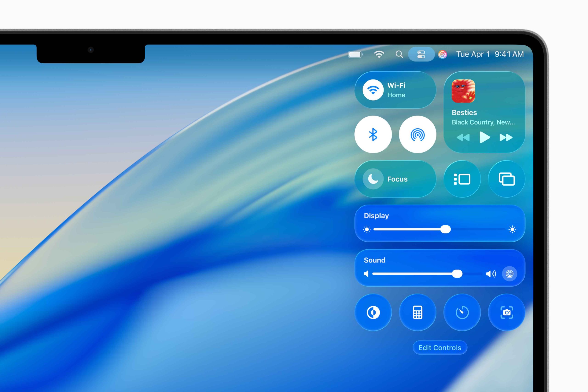
Task: Open the Calculator control
Action: tap(418, 312)
